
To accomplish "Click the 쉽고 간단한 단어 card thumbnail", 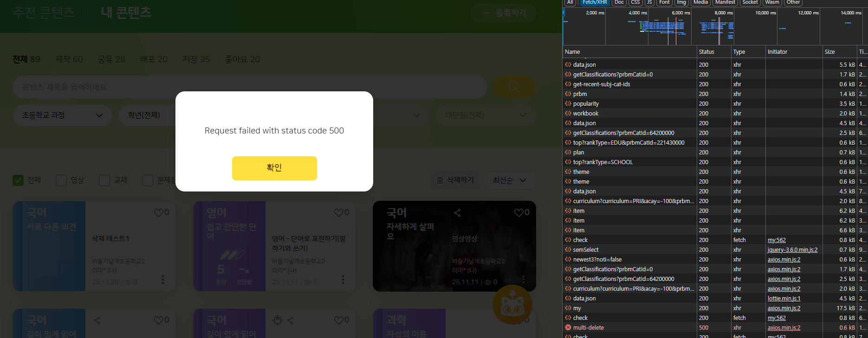I will (x=229, y=246).
